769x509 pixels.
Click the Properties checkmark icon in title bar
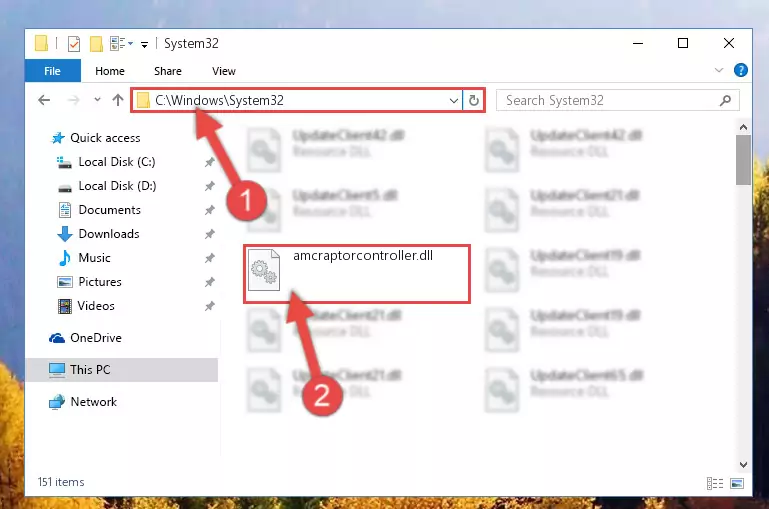74,44
